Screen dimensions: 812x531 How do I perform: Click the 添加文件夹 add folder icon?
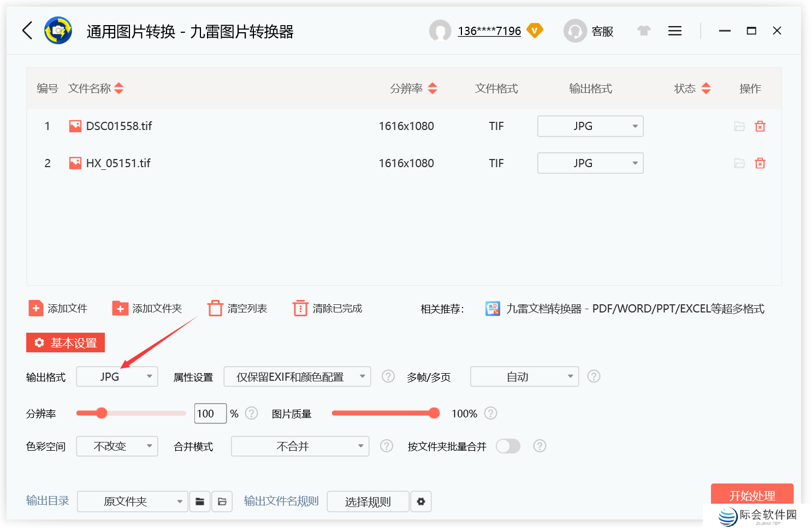pyautogui.click(x=120, y=308)
